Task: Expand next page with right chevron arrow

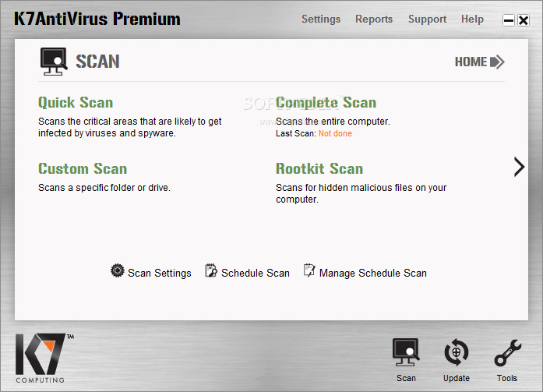Action: (519, 167)
